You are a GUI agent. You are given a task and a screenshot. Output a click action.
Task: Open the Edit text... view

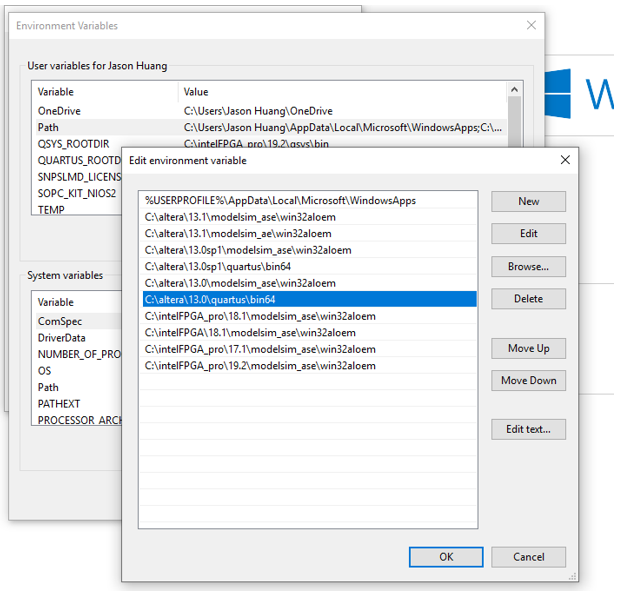click(528, 429)
